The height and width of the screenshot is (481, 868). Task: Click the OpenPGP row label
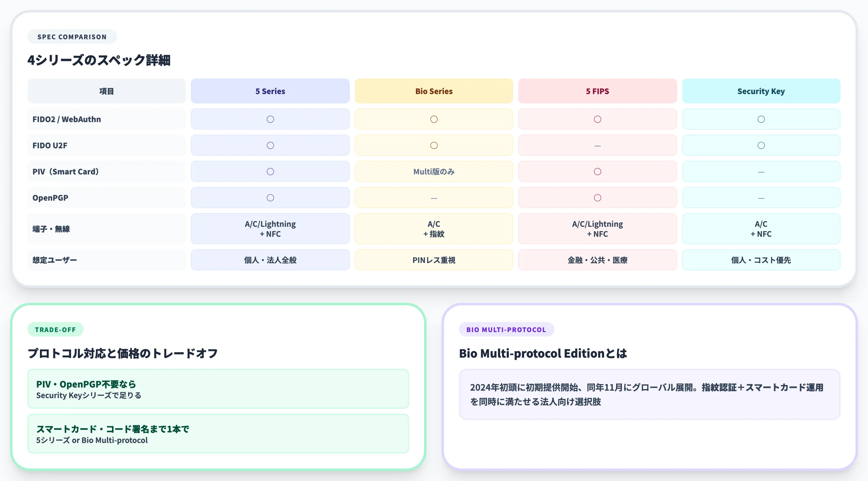[107, 198]
